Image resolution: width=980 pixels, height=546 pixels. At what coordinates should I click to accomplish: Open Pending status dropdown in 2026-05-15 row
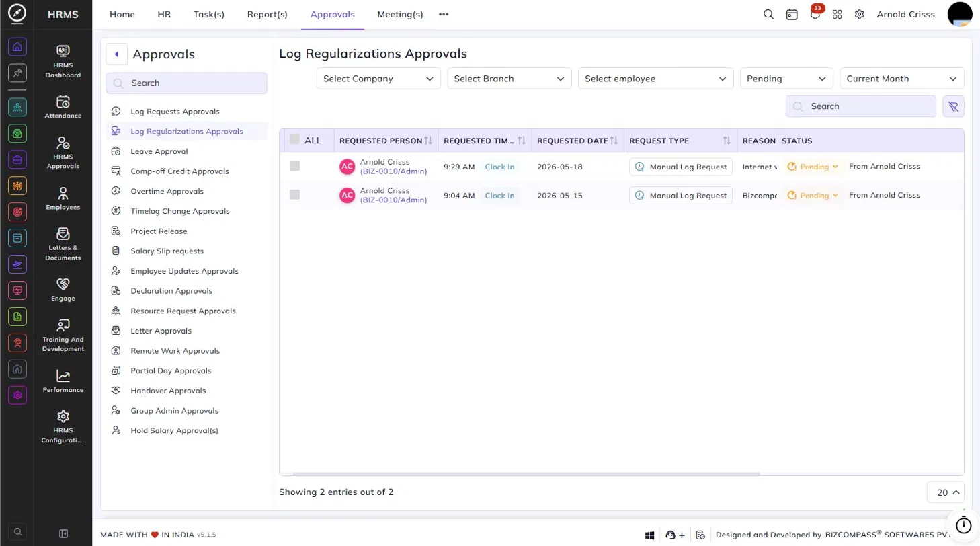(813, 195)
